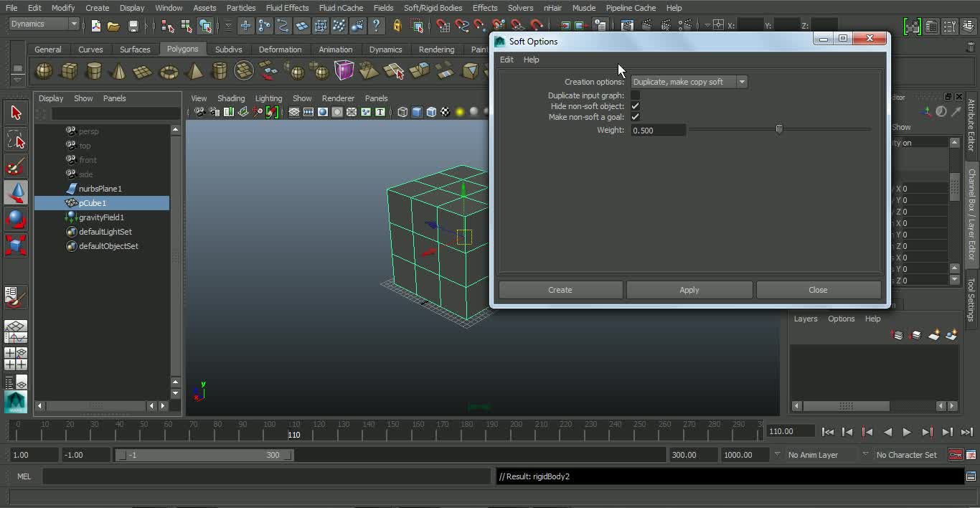Open the Options menu in Layers
The height and width of the screenshot is (508, 980).
pos(841,319)
